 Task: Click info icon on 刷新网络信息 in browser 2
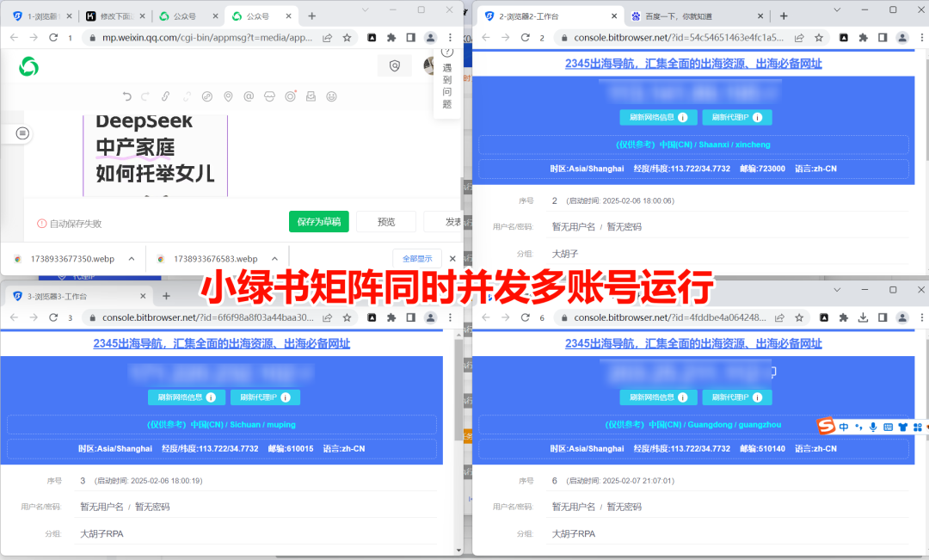(682, 117)
